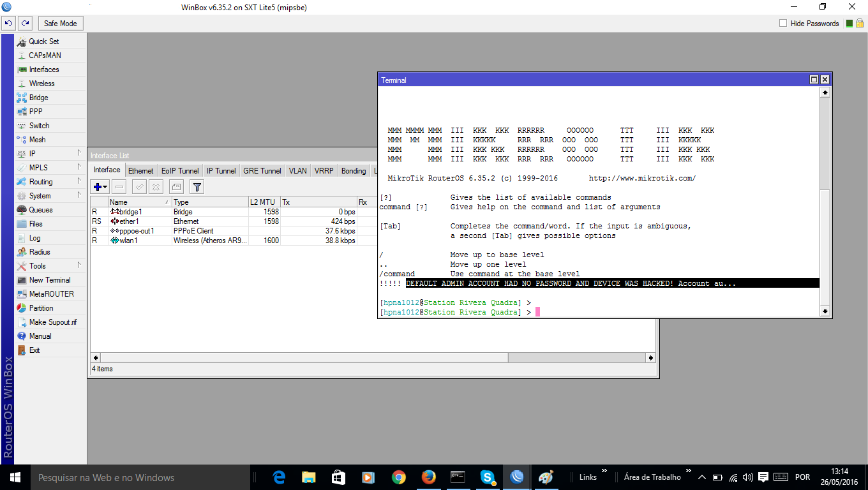Enable the Hide Passwords checkbox
The width and height of the screenshot is (868, 490).
tap(783, 24)
